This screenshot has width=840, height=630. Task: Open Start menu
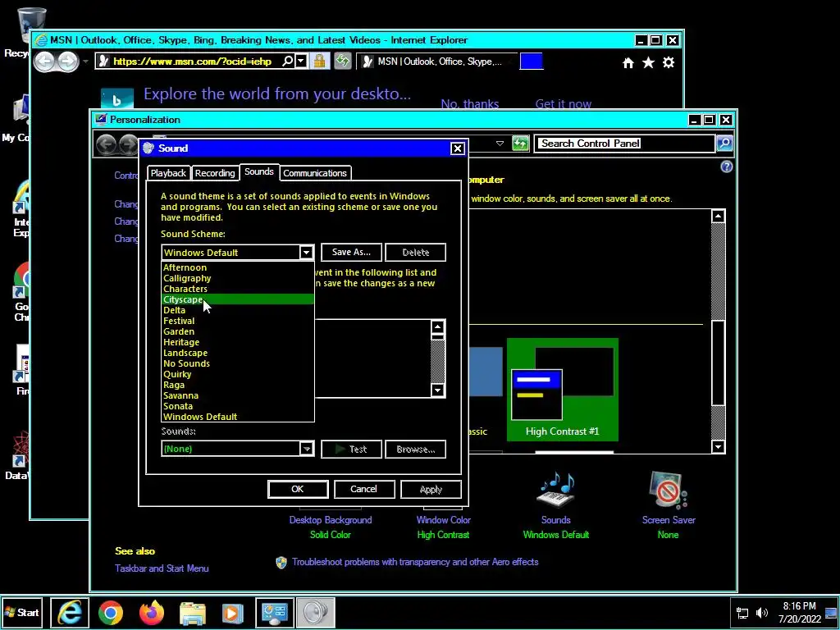pyautogui.click(x=22, y=612)
